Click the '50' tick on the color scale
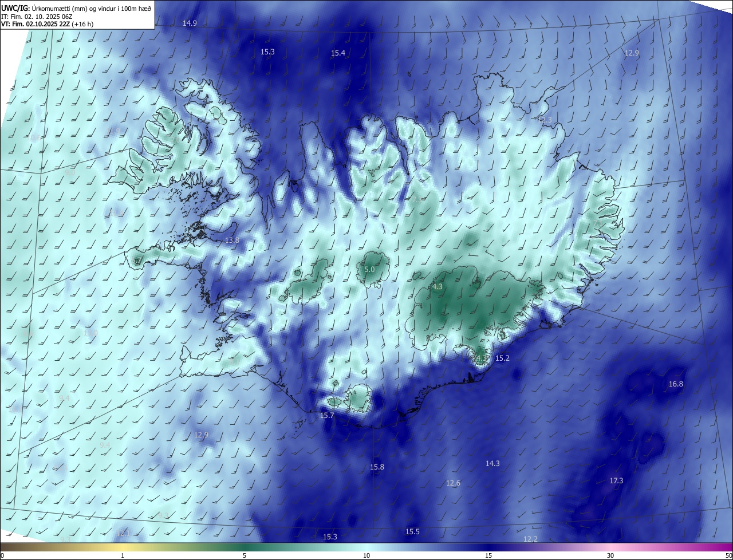This screenshot has width=733, height=560. [x=728, y=555]
